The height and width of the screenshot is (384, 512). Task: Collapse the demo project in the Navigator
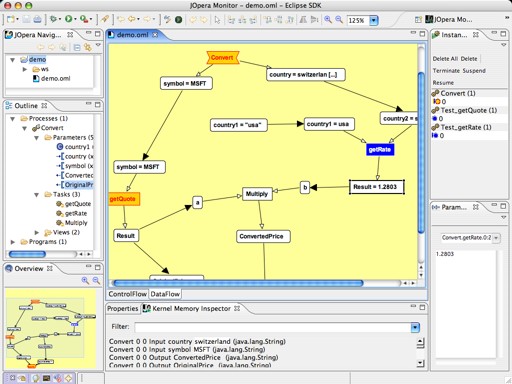click(x=13, y=60)
